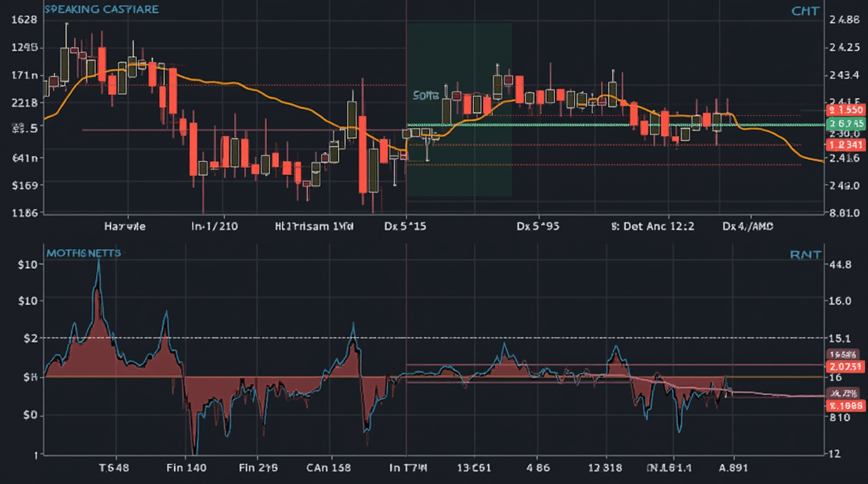868x484 pixels.
Task: Click the red 2.0751 indicator value tag
Action: click(843, 366)
